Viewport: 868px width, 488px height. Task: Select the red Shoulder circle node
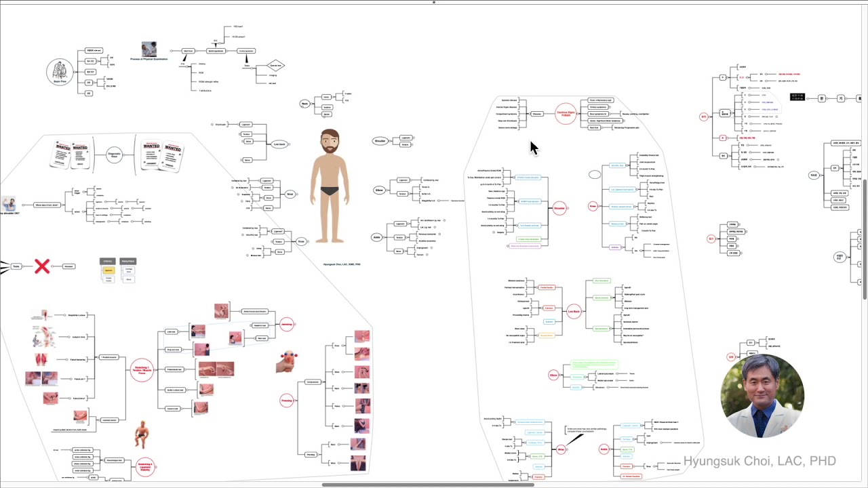pyautogui.click(x=559, y=208)
